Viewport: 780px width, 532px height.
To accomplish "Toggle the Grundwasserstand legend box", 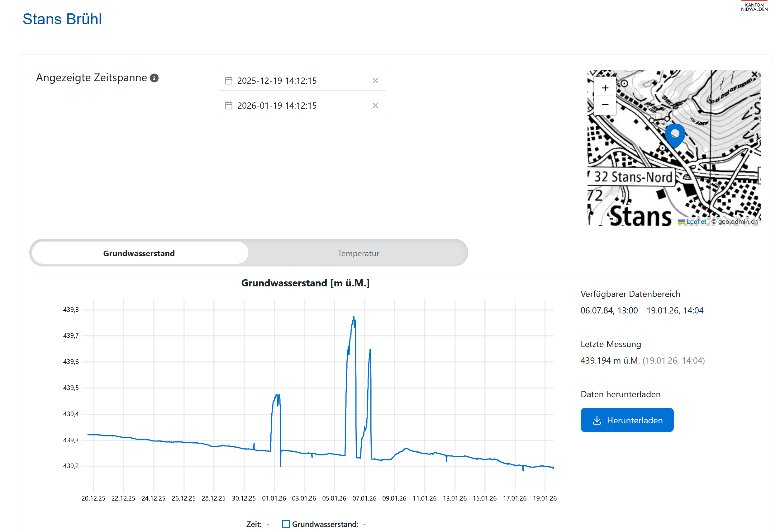I will 286,524.
